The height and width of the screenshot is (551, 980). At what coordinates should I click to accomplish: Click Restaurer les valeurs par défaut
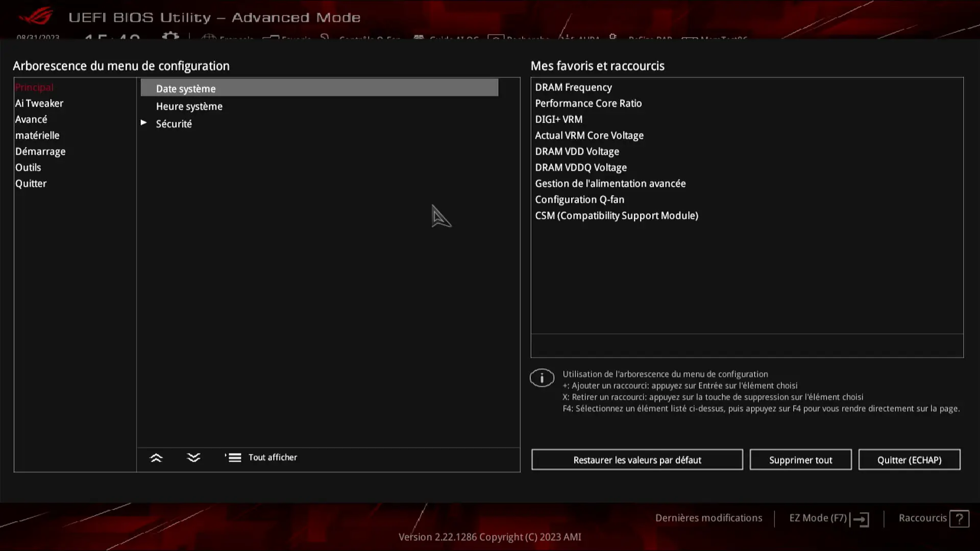point(637,460)
